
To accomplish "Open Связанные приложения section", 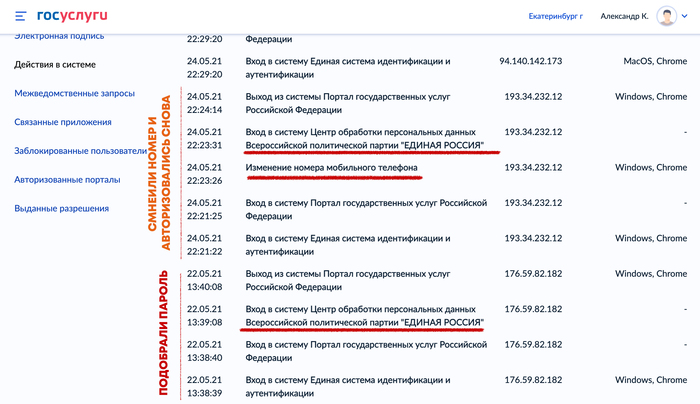I will pyautogui.click(x=63, y=122).
